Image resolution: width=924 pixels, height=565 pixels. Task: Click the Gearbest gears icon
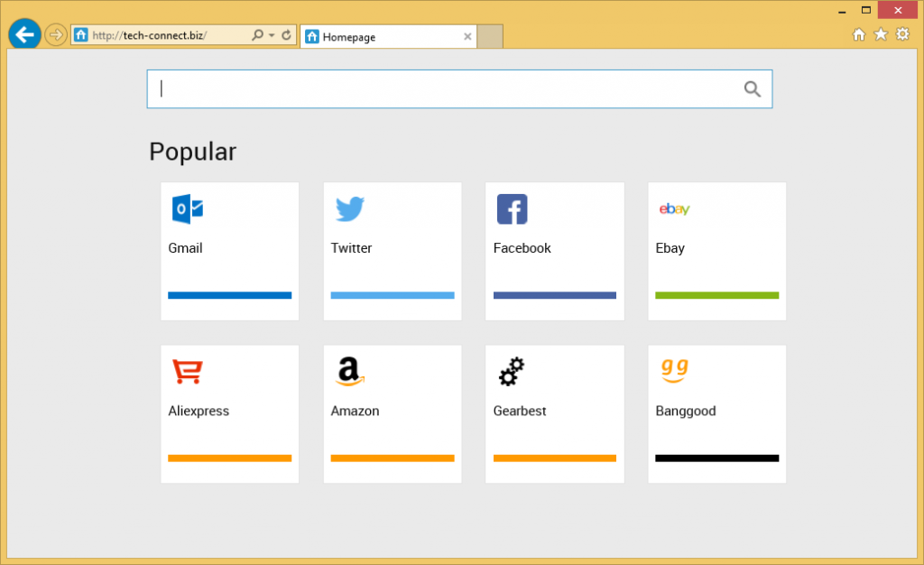click(512, 371)
